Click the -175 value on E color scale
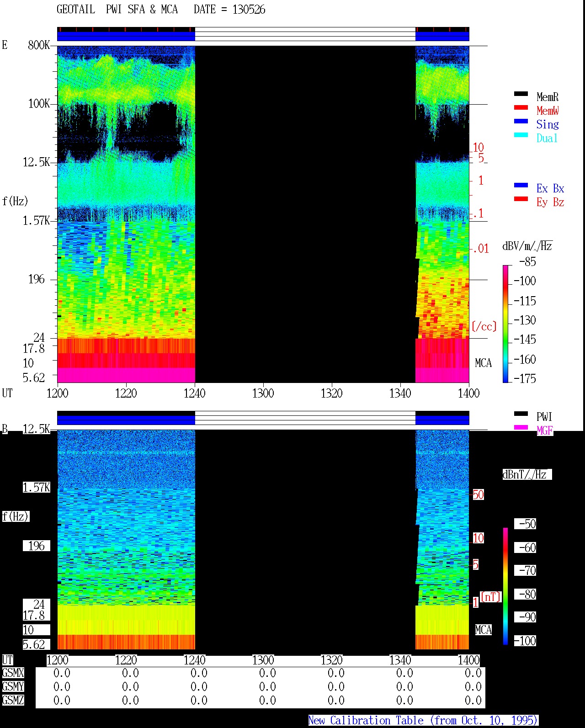The height and width of the screenshot is (728, 585). [525, 378]
